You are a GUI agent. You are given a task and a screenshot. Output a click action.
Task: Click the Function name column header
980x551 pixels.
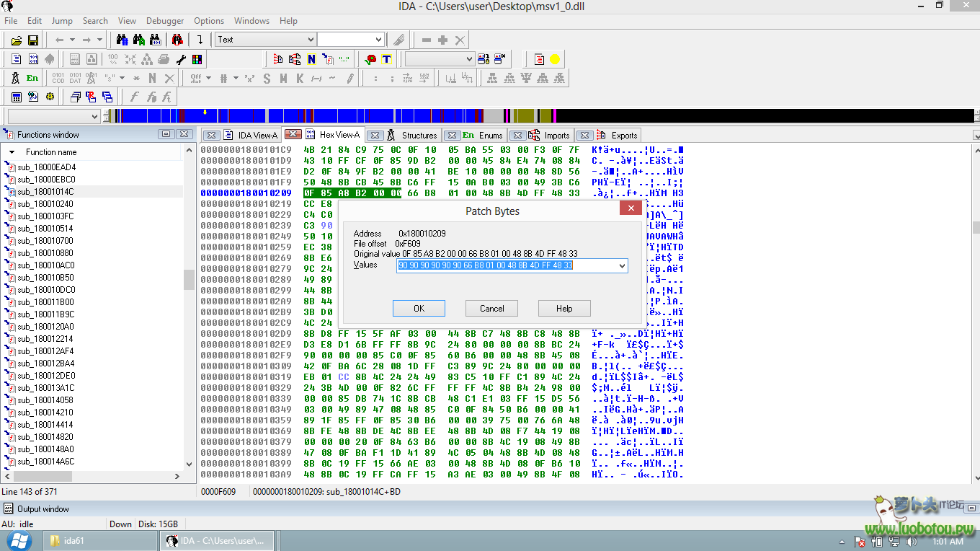[51, 152]
